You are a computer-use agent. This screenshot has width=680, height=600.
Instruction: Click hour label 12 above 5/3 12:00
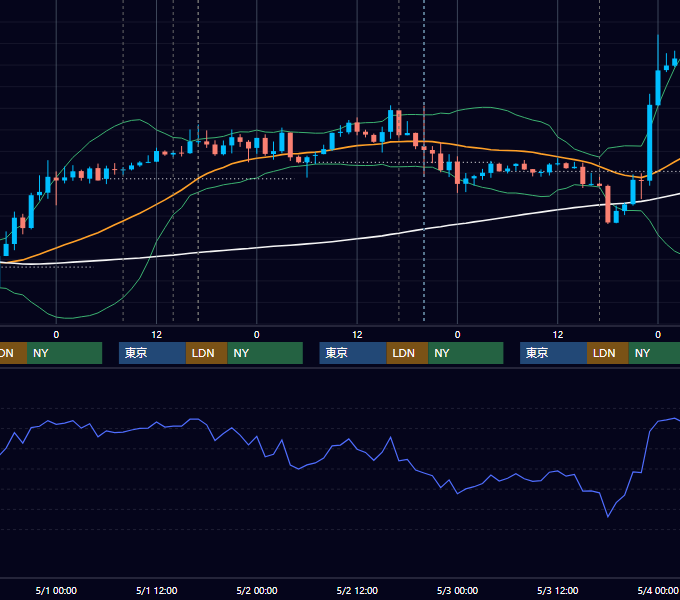tap(558, 335)
